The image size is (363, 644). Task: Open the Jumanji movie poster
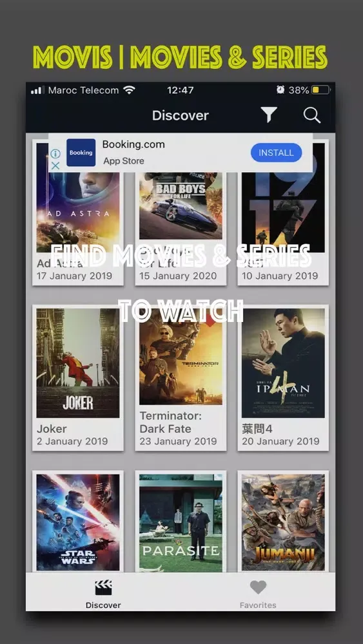(x=283, y=522)
